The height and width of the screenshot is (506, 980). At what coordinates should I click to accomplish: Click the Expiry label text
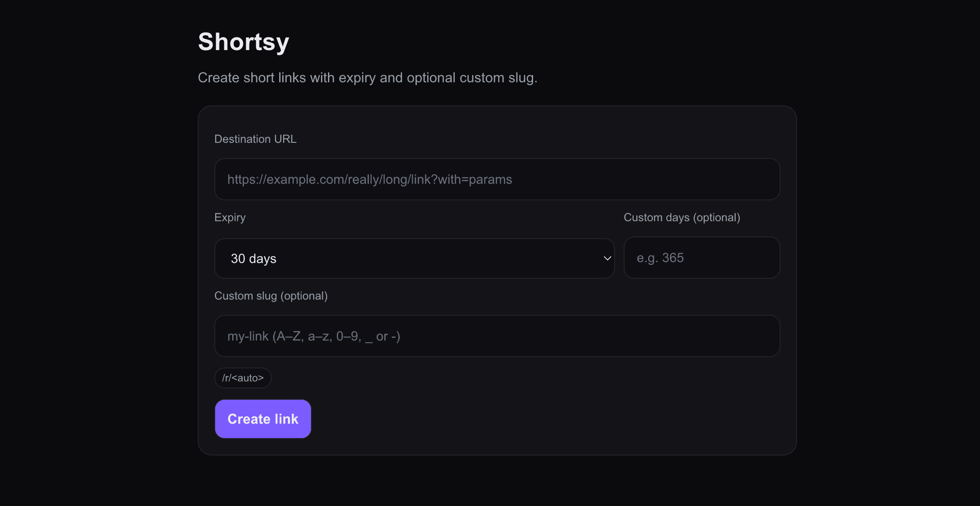click(x=230, y=217)
